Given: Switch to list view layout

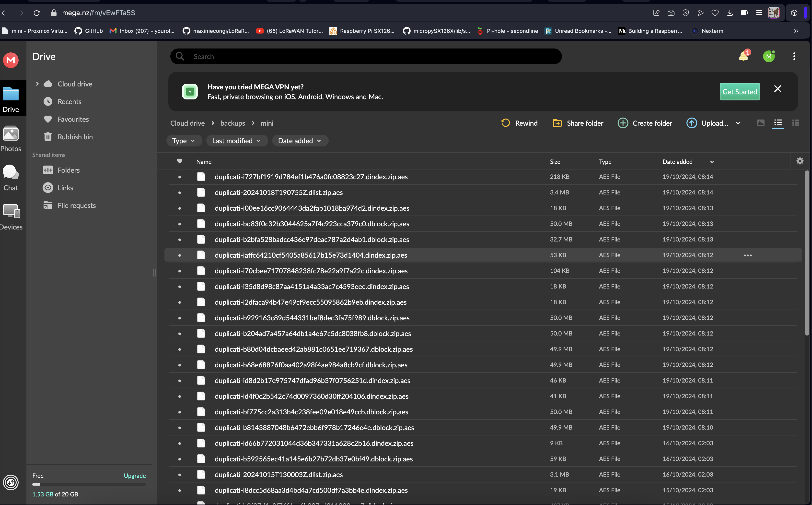Looking at the screenshot, I should (x=778, y=123).
